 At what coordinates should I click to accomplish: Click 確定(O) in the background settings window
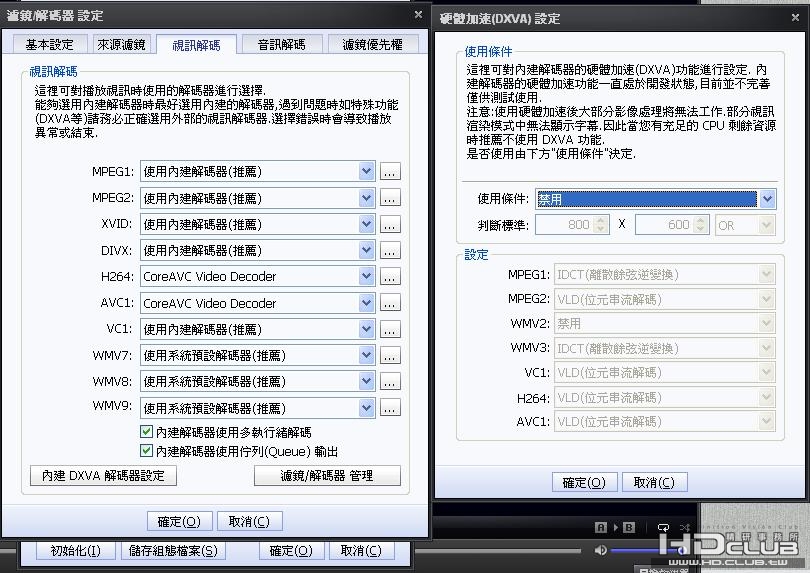(x=291, y=550)
